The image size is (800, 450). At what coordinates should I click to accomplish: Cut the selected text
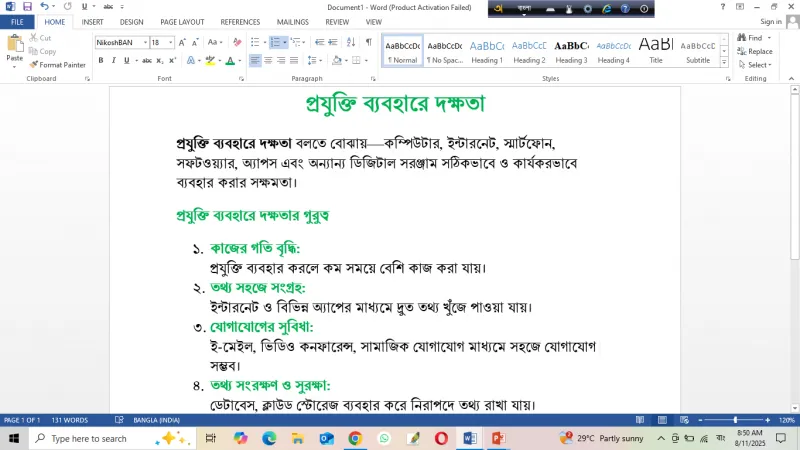click(40, 38)
